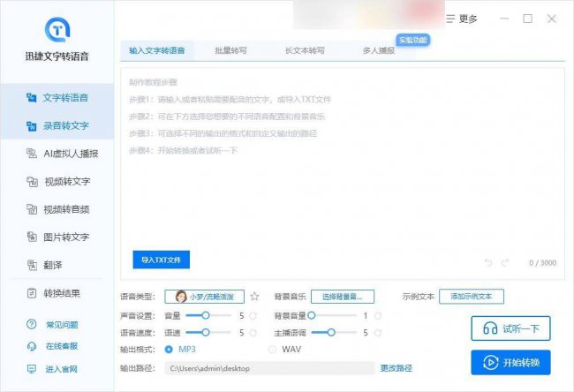
Task: Click inside the main text input area
Action: [343, 174]
